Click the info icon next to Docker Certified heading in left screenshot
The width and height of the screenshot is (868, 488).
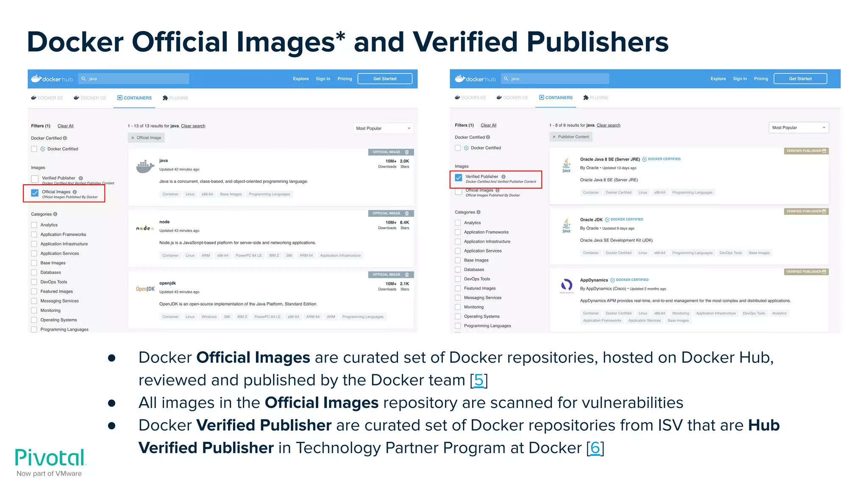[65, 138]
